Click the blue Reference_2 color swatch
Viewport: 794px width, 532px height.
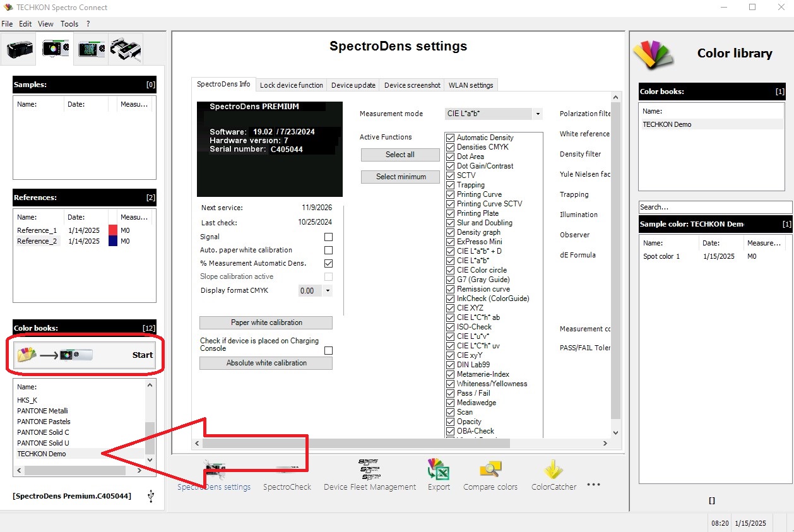(113, 241)
